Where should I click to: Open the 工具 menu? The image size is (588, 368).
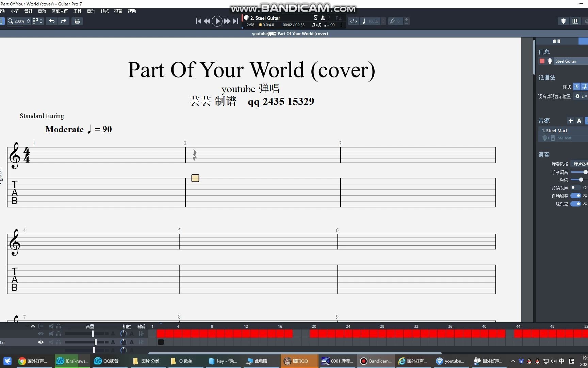(x=77, y=11)
